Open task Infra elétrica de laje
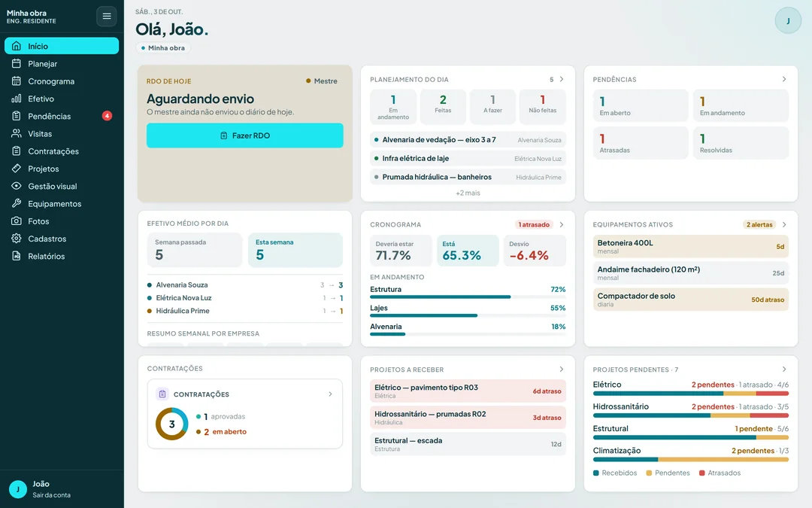The image size is (812, 508). pos(468,159)
